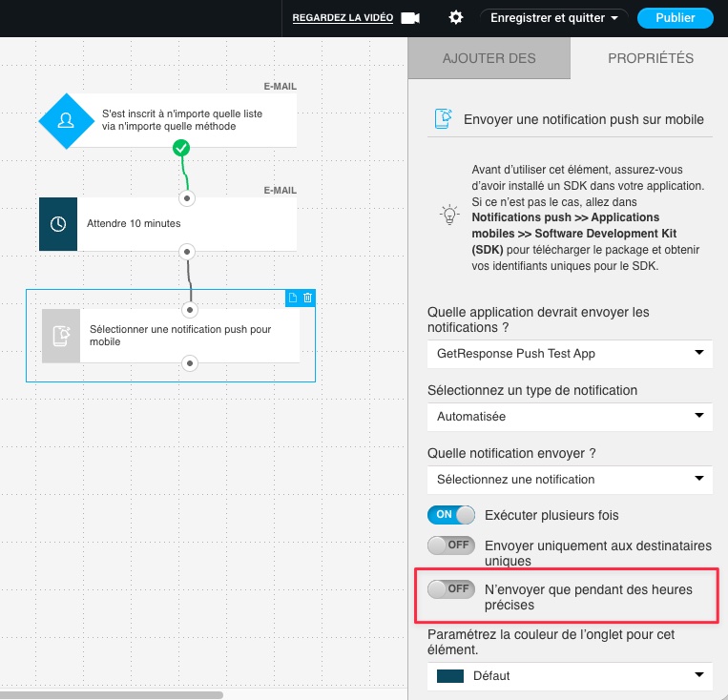Click the REGARDEZ LA VIDÉO link
The height and width of the screenshot is (700, 728).
[x=343, y=17]
